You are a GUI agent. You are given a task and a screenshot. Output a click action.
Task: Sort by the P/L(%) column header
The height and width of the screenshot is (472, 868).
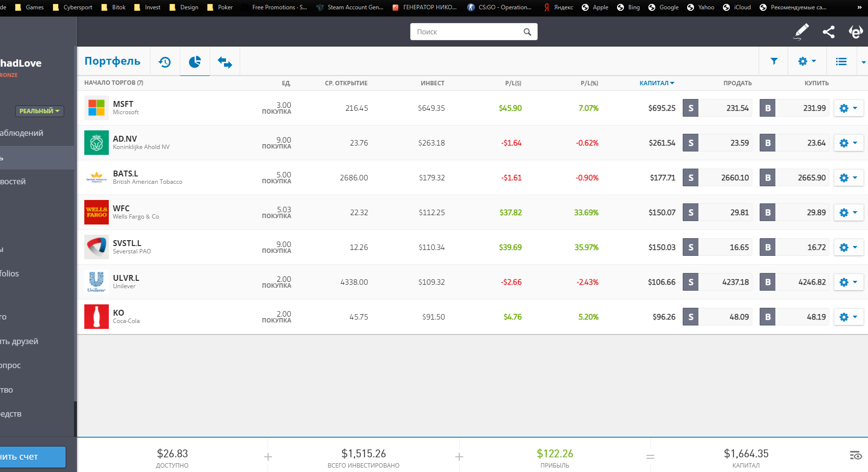pyautogui.click(x=589, y=83)
